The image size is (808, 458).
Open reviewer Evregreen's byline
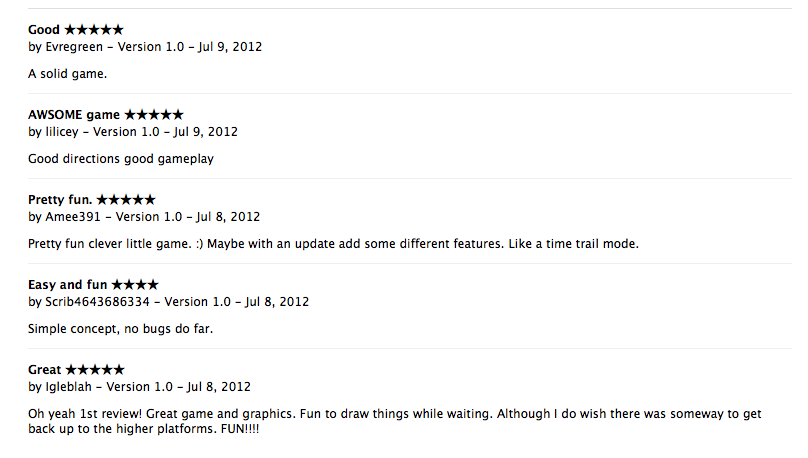pos(145,47)
